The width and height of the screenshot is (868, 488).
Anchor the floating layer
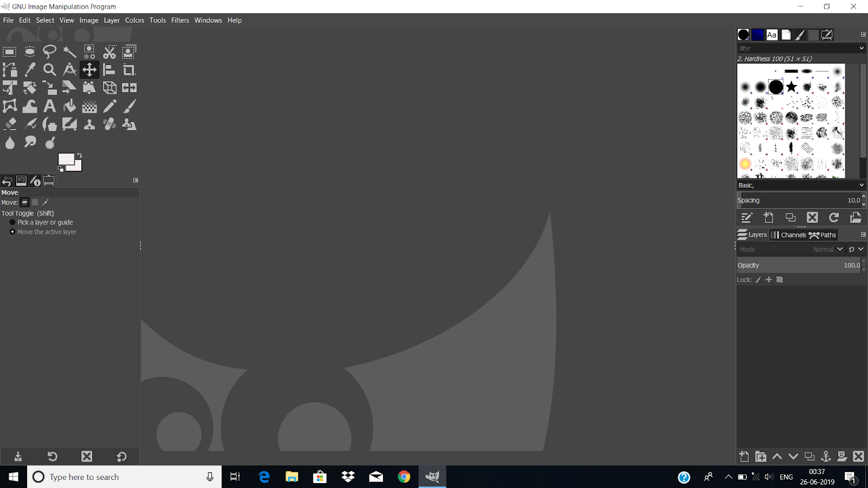826,456
